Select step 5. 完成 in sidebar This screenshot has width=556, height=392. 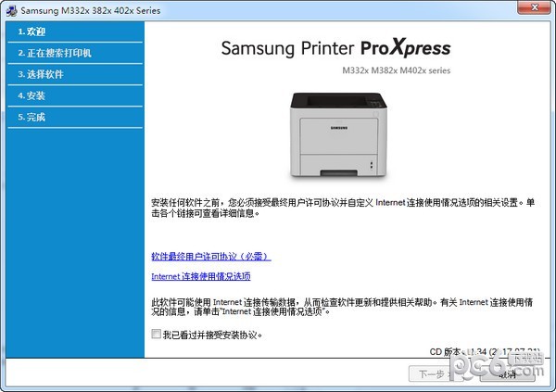(75, 117)
